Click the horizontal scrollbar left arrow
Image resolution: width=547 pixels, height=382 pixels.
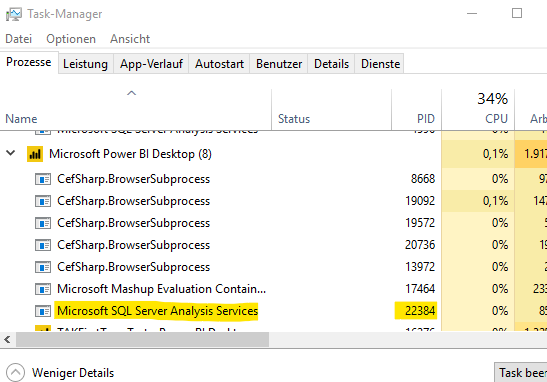7,339
